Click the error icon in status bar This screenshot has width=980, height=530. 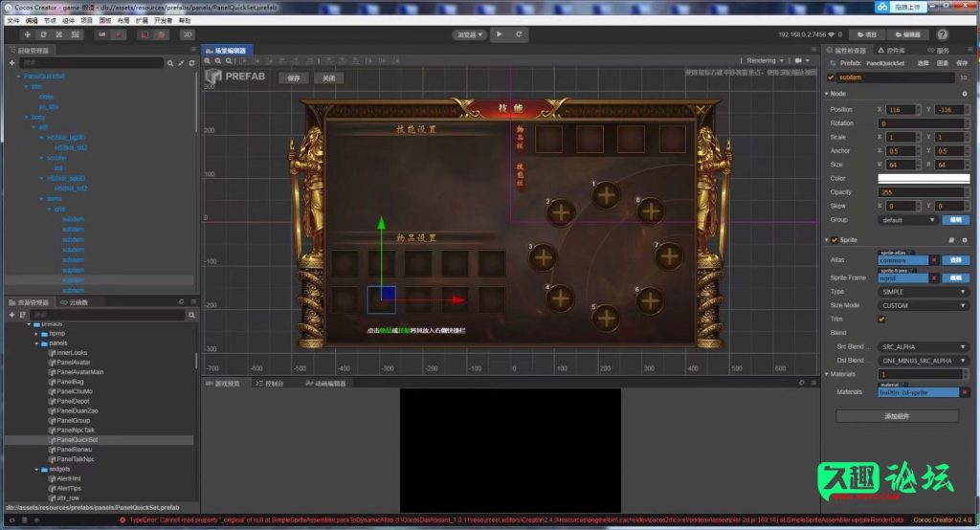pos(122,520)
